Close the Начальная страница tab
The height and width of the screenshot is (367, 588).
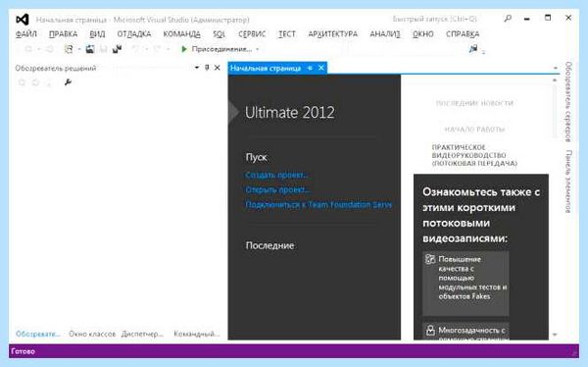(x=321, y=68)
